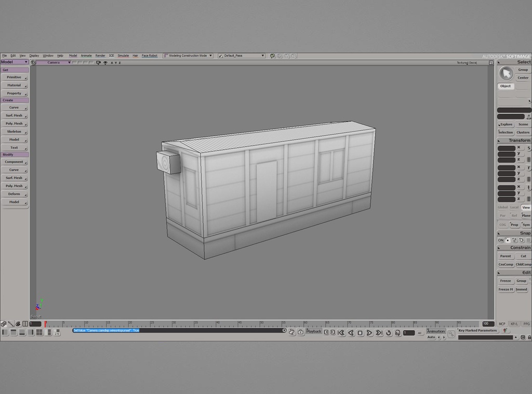The width and height of the screenshot is (532, 394).
Task: Select the arrow pointer in the Select panel
Action: [x=507, y=73]
